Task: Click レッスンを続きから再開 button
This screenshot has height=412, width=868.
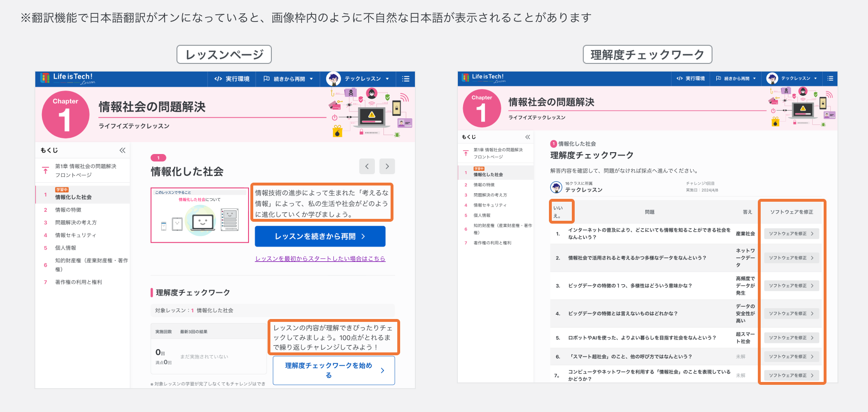Action: click(320, 237)
